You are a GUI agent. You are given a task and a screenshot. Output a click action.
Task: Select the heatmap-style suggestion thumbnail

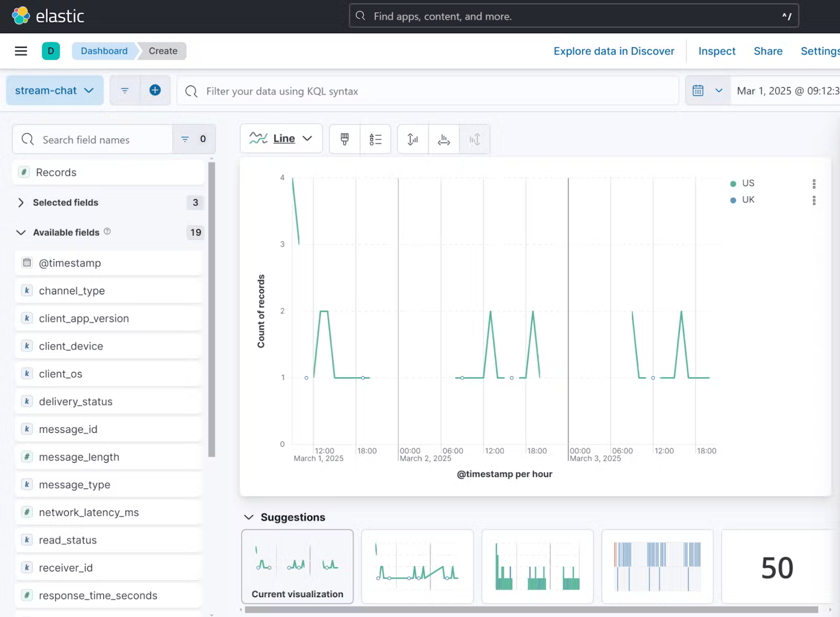(657, 567)
